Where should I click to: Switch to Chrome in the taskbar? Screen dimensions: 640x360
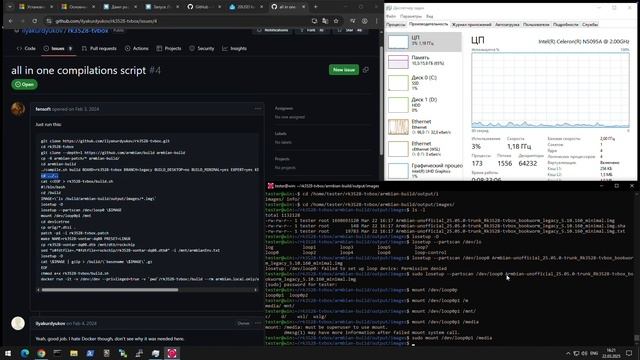tap(41, 353)
